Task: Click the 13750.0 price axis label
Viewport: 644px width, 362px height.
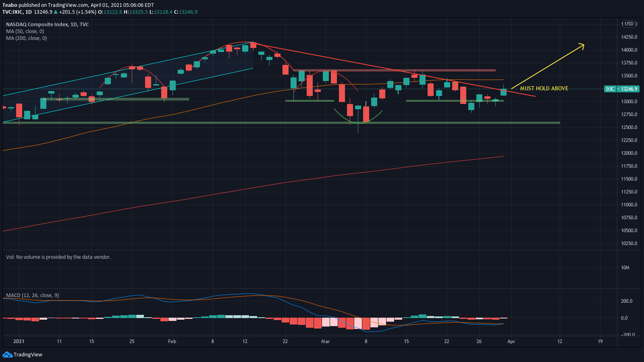Action: pyautogui.click(x=629, y=63)
